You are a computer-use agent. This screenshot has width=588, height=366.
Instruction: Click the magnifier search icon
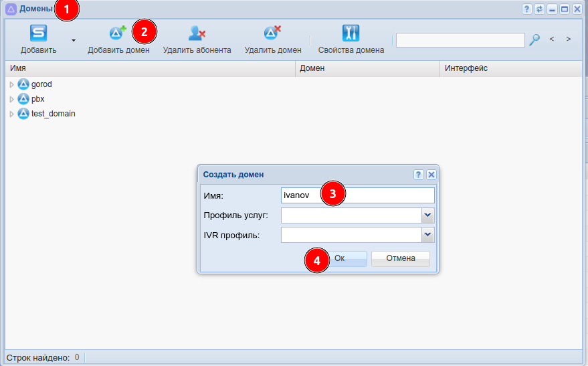click(534, 39)
